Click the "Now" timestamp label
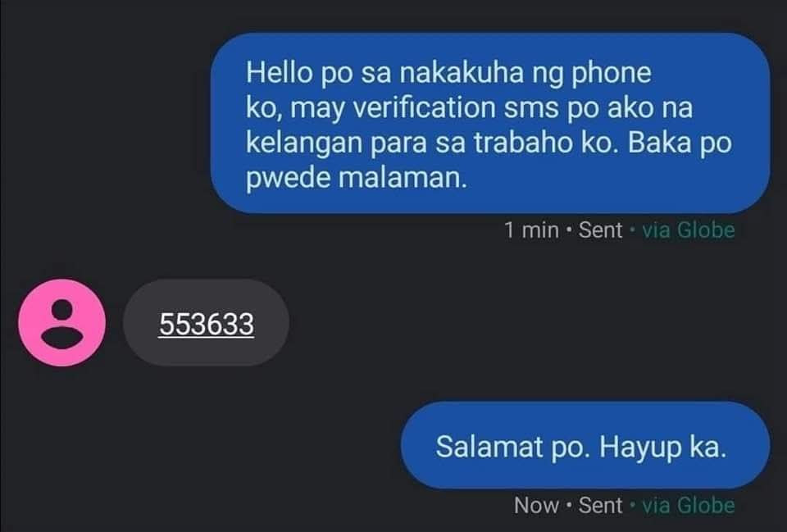Image resolution: width=787 pixels, height=532 pixels. click(536, 506)
